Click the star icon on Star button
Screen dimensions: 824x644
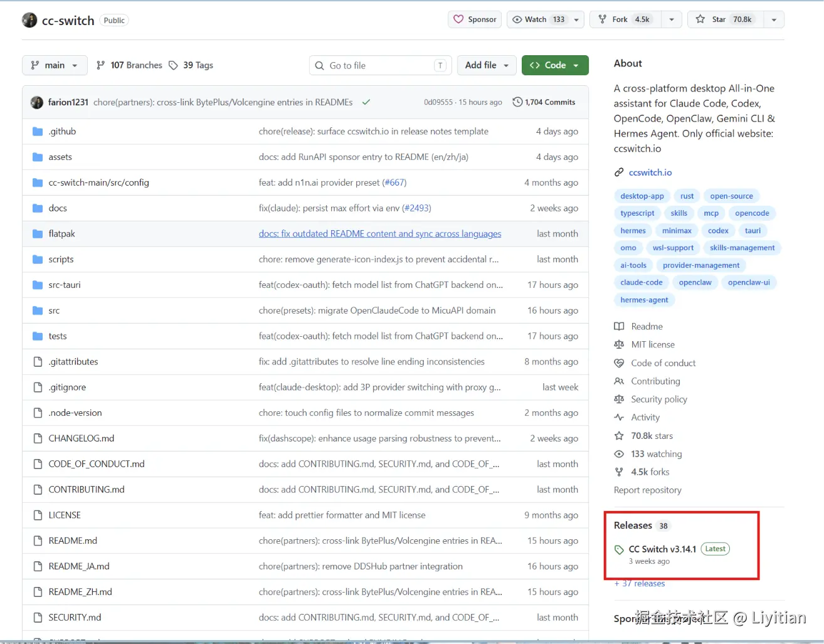pyautogui.click(x=700, y=19)
